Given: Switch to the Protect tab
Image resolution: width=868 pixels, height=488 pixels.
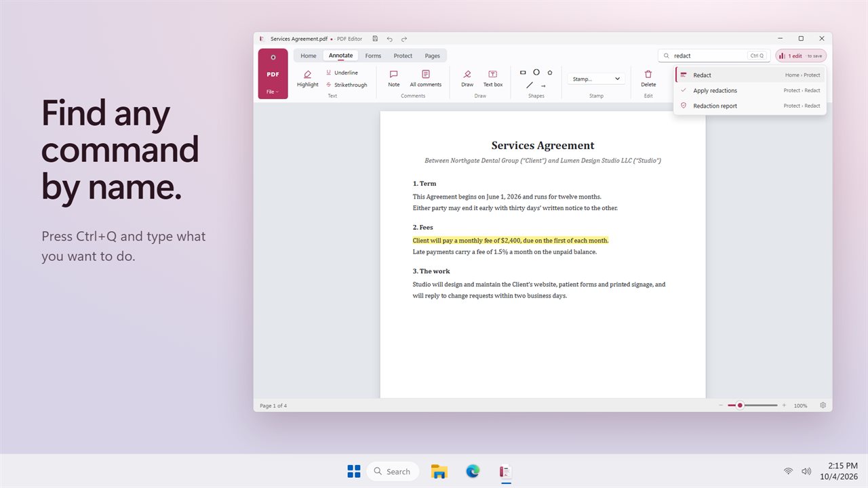Looking at the screenshot, I should [x=403, y=56].
